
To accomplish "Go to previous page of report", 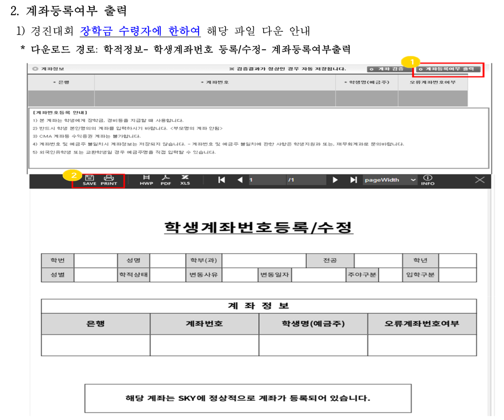I will (x=240, y=180).
